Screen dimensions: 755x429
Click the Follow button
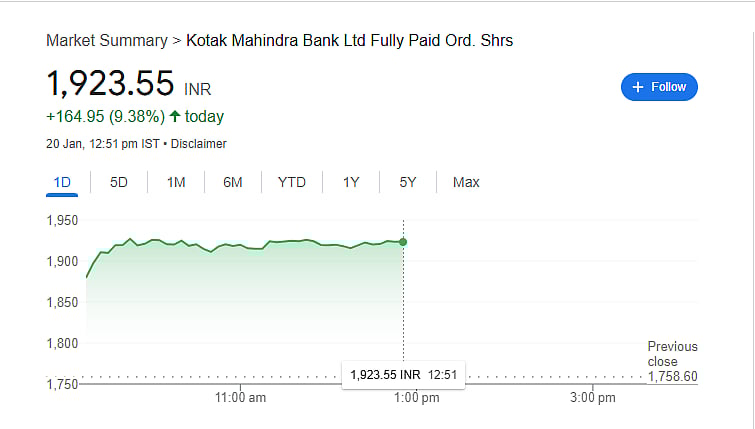coord(659,87)
